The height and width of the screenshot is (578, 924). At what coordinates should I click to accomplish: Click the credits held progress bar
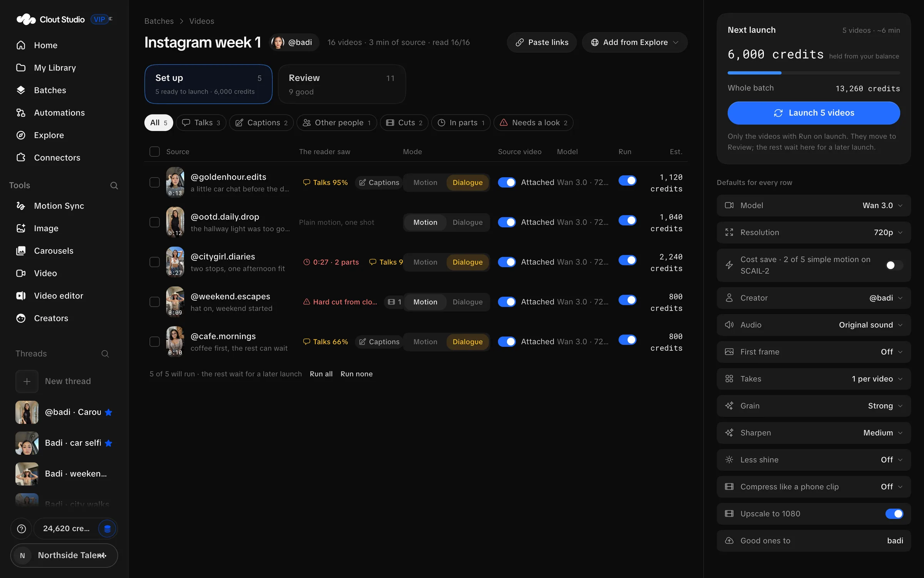coord(814,73)
